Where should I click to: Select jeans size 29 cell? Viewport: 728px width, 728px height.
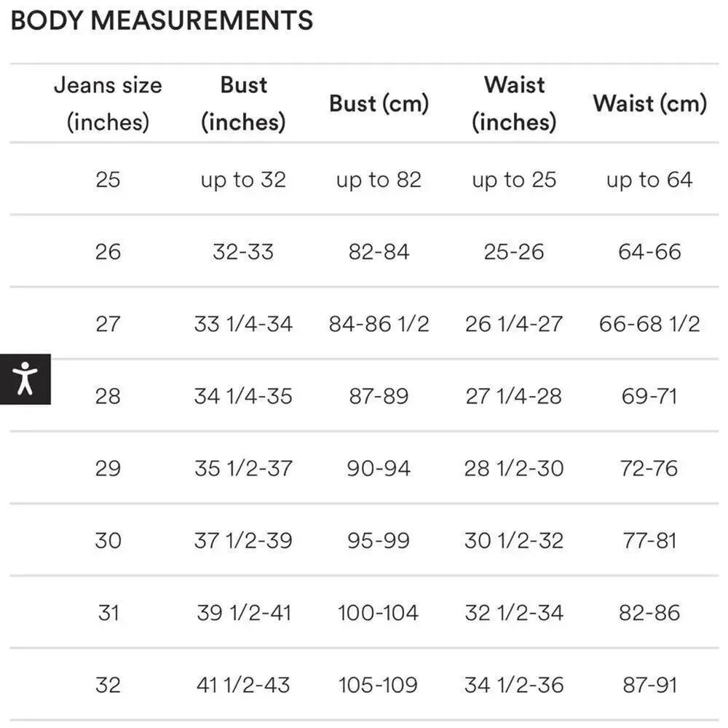click(108, 468)
